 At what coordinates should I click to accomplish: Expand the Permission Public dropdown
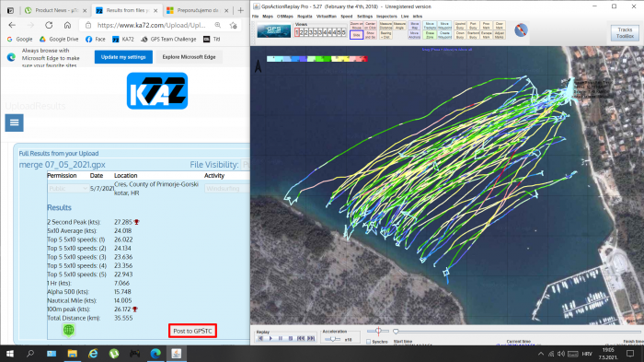(68, 189)
